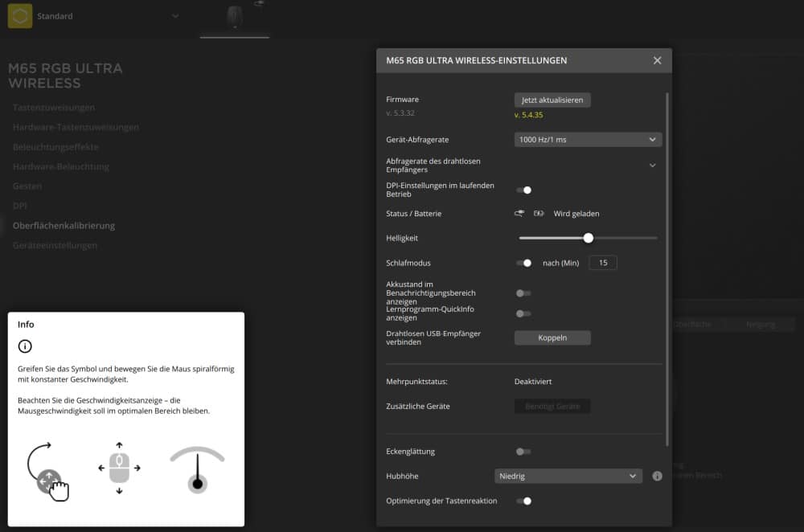Click the Jetzt aktualisieren firmware button
This screenshot has height=532, width=804.
point(552,100)
